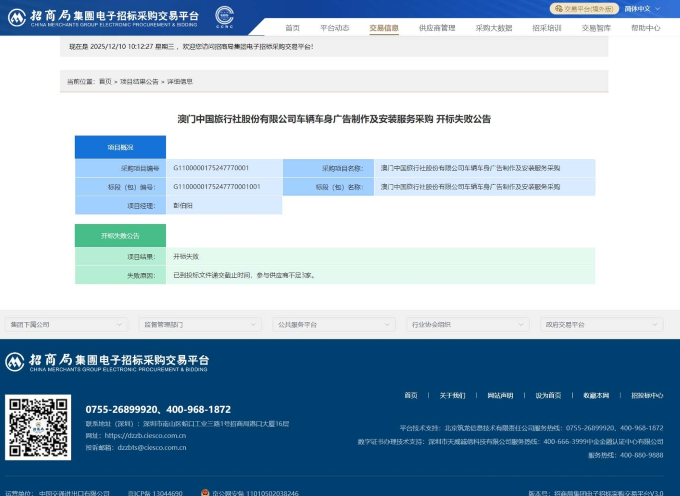This screenshot has width=680, height=496.
Task: Expand the 公共服务平台 dropdown
Action: [x=332, y=325]
